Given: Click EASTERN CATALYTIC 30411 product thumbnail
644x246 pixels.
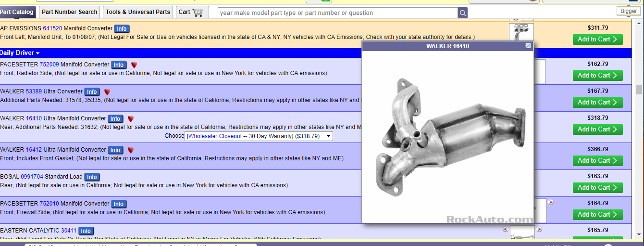Looking at the screenshot, I should (522, 233).
